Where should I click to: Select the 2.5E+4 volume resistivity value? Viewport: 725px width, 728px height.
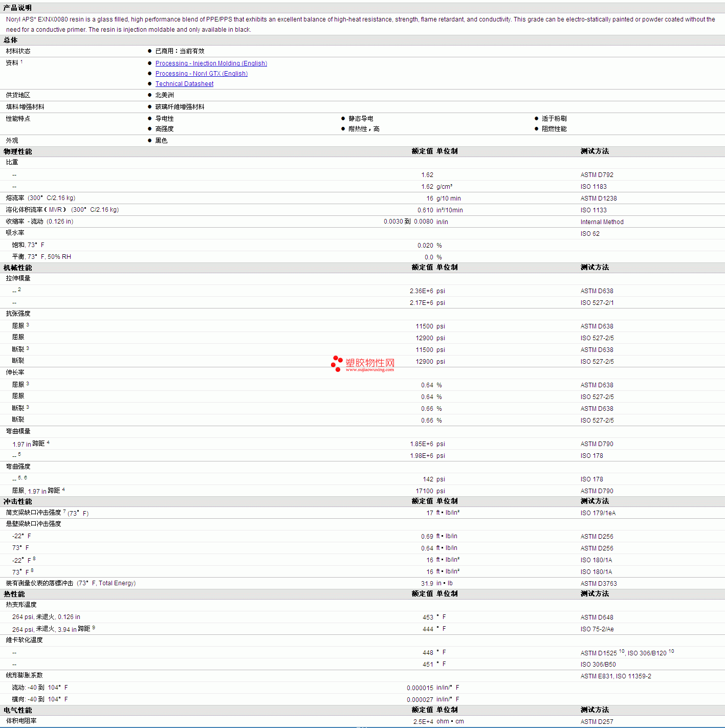(423, 722)
